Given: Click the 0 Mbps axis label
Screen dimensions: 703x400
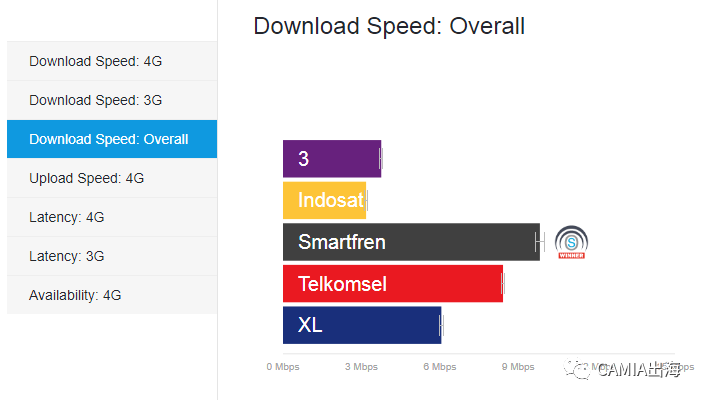Looking at the screenshot, I should [x=283, y=367].
